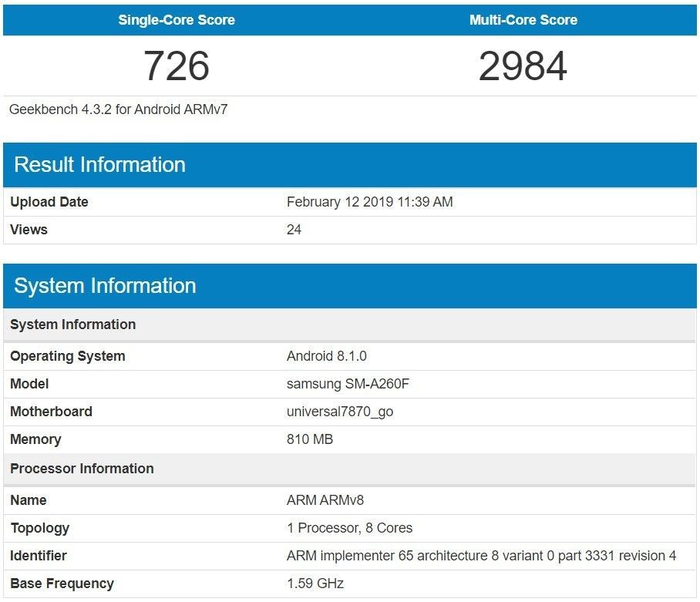Select the samsung SM-A260F model value
Image resolution: width=700 pixels, height=602 pixels.
pos(348,384)
